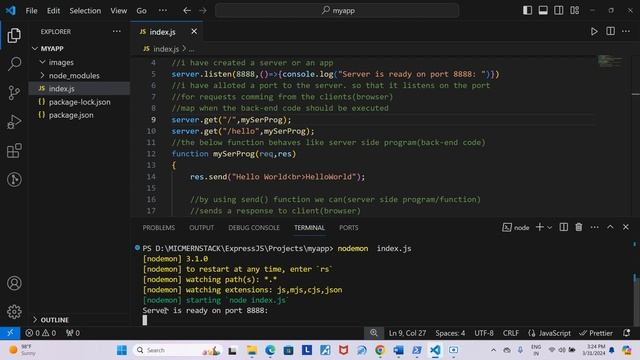Open the Run and Debug view
640x360 pixels.
click(x=14, y=122)
